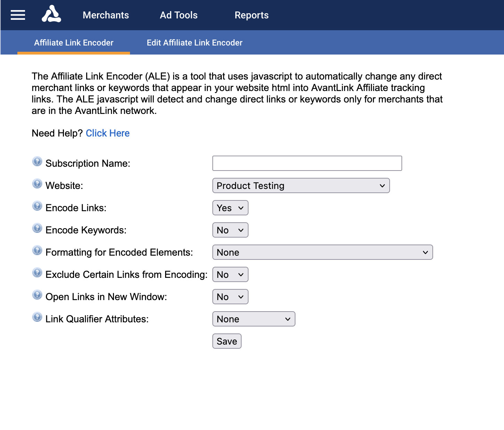The image size is (504, 430).
Task: Click 'Exclude Certain Links from Encoding:' label
Action: (x=127, y=275)
